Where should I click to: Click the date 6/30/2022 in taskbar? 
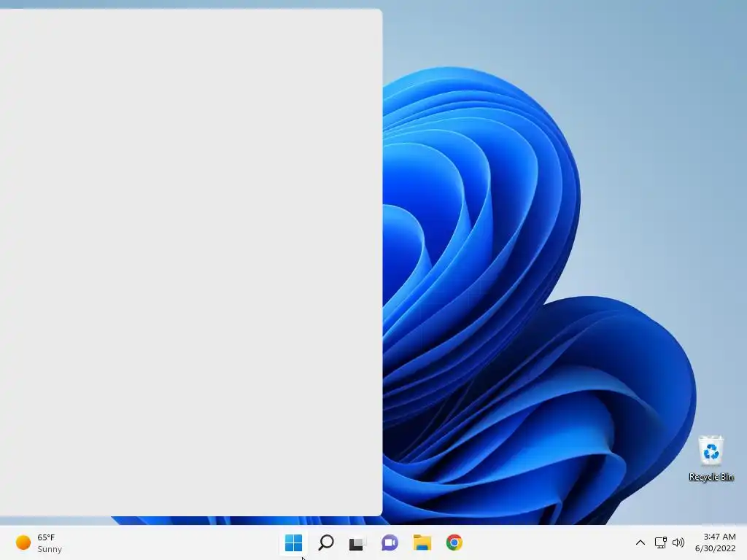click(715, 548)
